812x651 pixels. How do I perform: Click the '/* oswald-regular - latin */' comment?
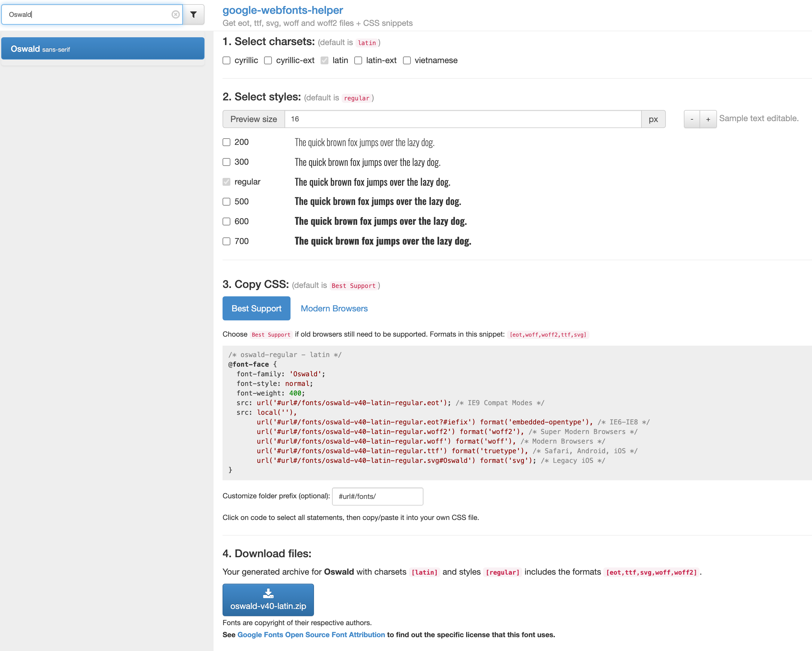285,355
